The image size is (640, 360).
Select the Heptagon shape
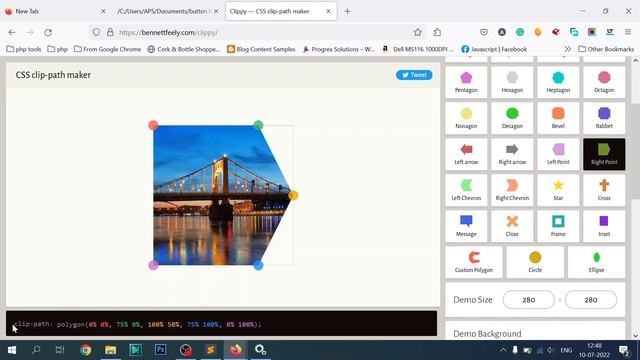[558, 82]
